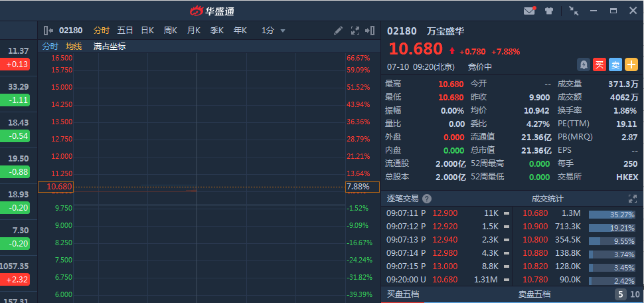Screen dimensions: 644x303
Task: Click the 19.21% volume bar
Action: 612,228
